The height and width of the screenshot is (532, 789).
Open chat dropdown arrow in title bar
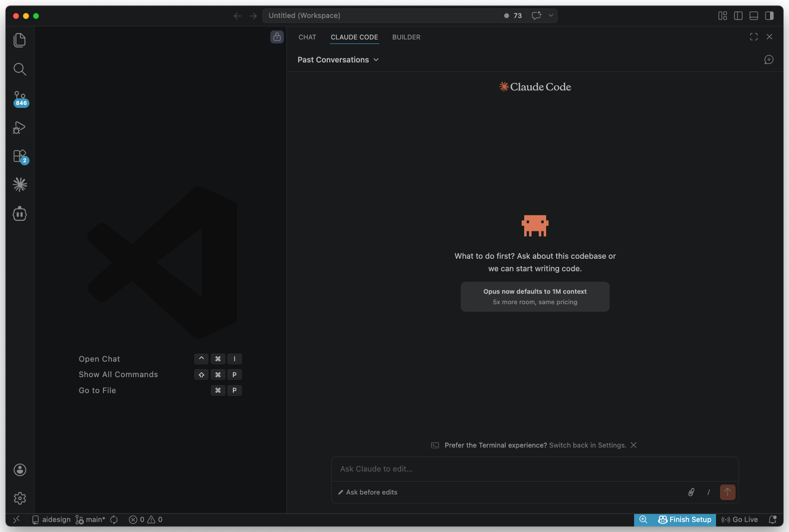[551, 15]
